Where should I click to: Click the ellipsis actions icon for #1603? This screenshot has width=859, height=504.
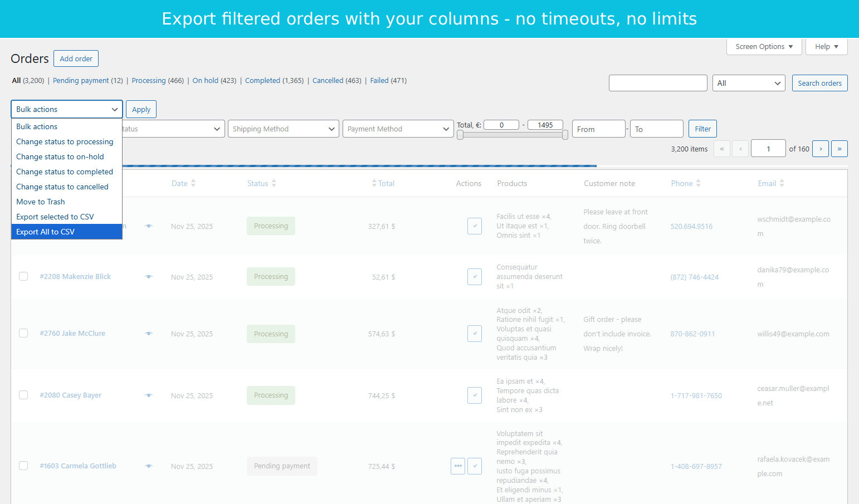point(457,466)
